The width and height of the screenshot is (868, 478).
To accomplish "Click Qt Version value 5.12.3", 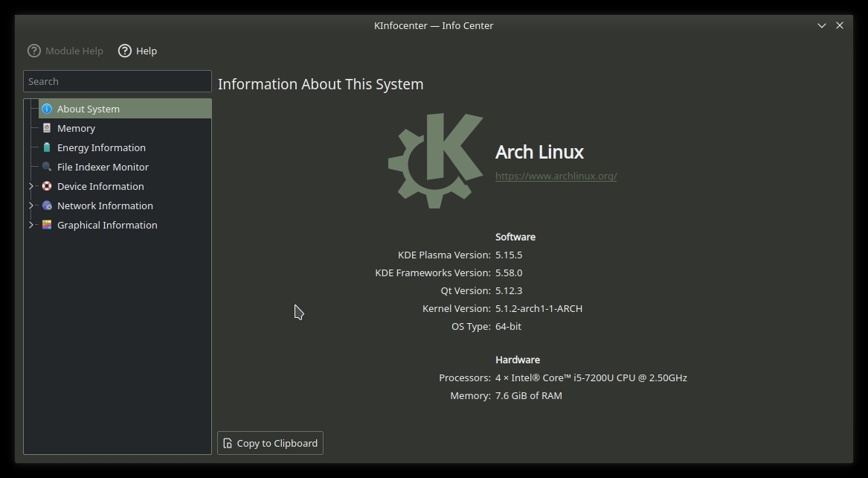I will [509, 290].
